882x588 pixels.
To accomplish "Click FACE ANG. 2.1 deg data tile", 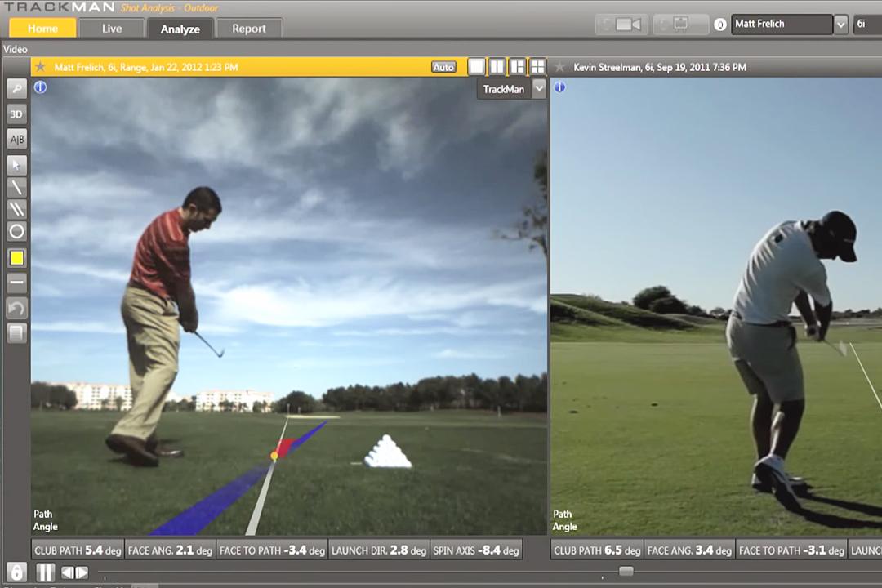I will click(170, 550).
